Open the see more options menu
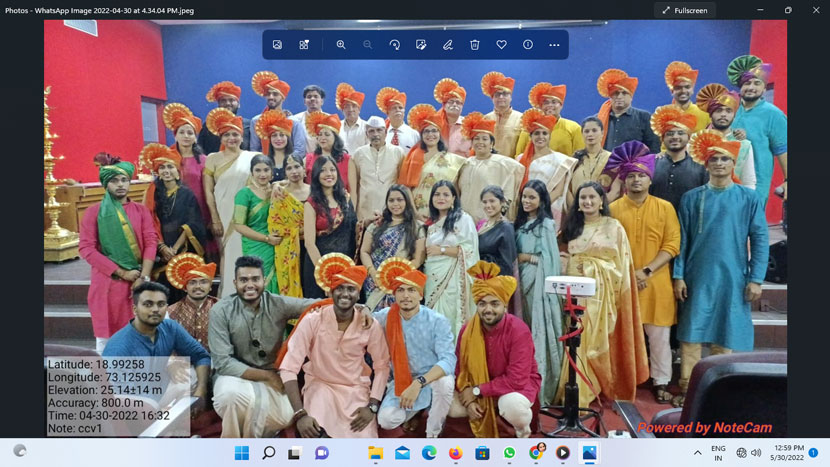The width and height of the screenshot is (830, 467). [554, 45]
